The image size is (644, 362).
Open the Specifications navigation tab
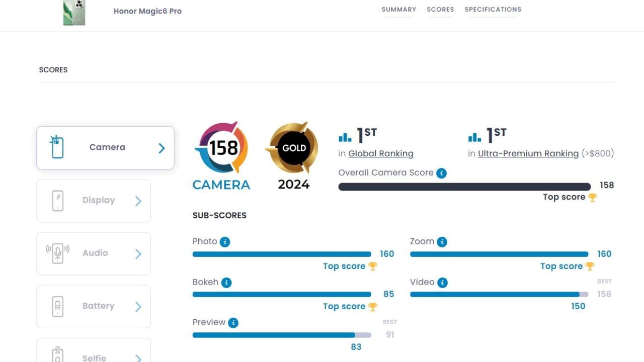(x=493, y=10)
